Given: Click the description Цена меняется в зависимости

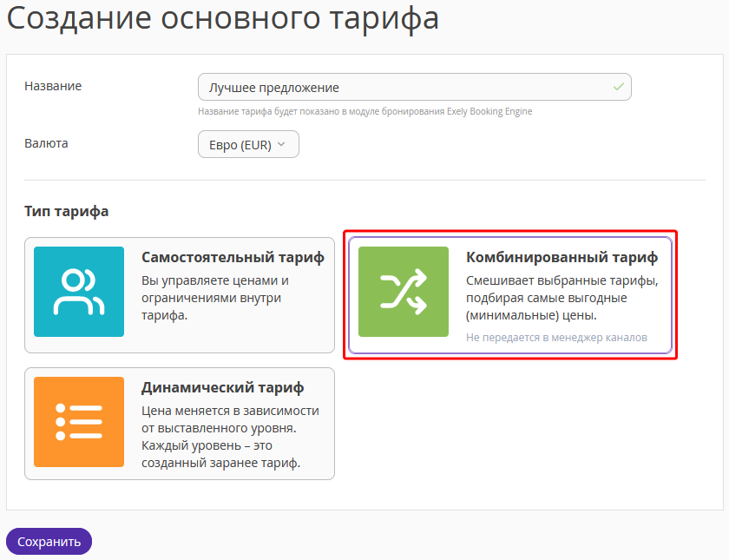Looking at the screenshot, I should pos(230,437).
